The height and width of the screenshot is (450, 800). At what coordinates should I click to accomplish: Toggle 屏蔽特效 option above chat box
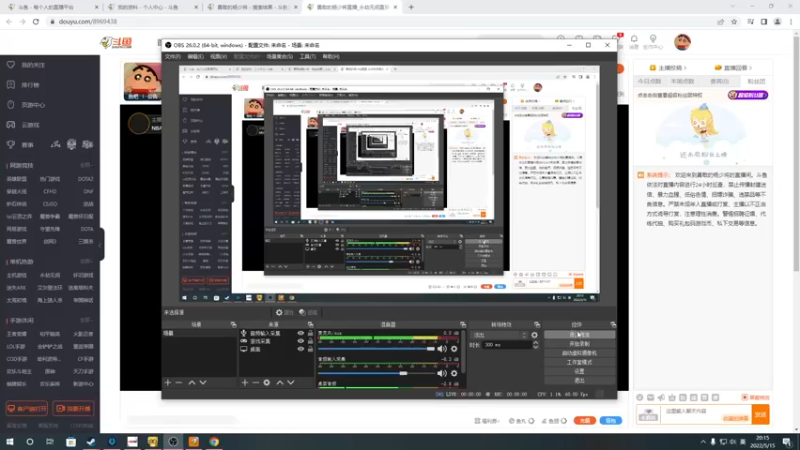click(756, 397)
